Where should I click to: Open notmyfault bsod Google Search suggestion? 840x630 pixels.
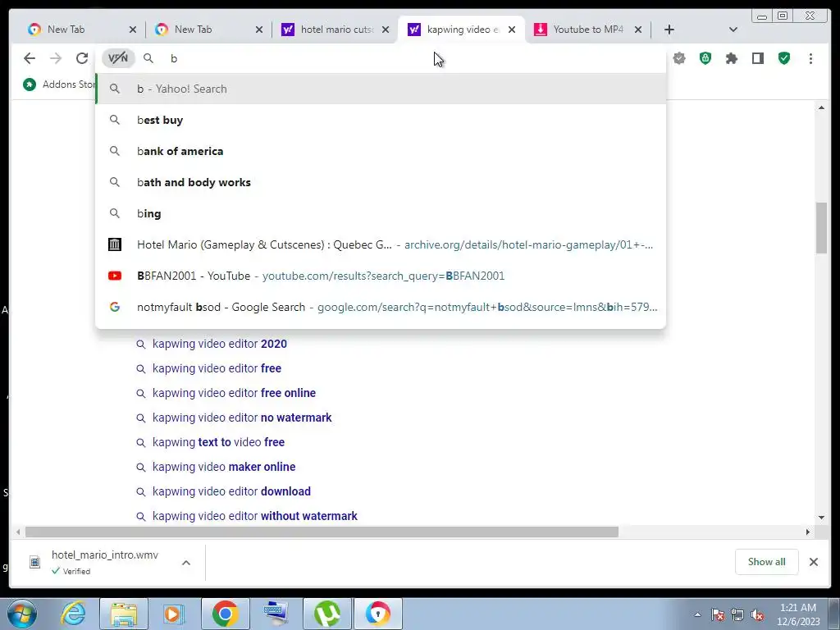(381, 307)
